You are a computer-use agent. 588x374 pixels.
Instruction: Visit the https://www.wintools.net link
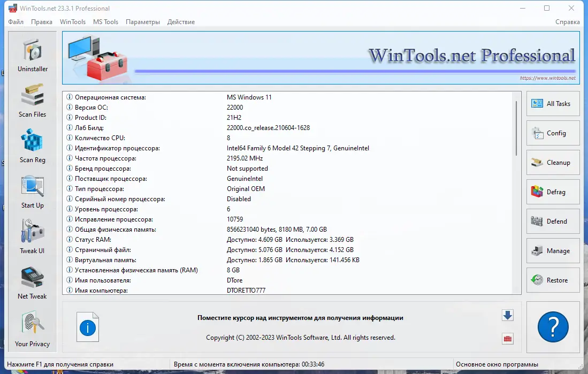(547, 78)
